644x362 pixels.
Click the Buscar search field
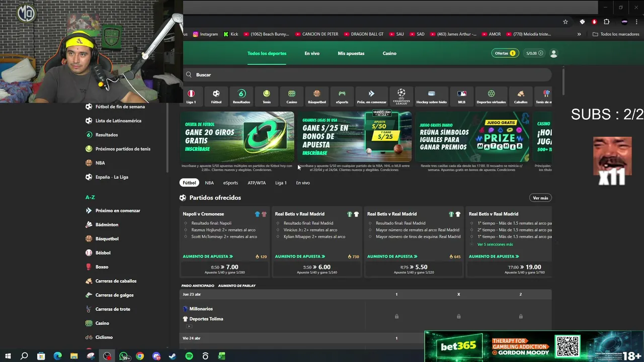click(x=367, y=74)
